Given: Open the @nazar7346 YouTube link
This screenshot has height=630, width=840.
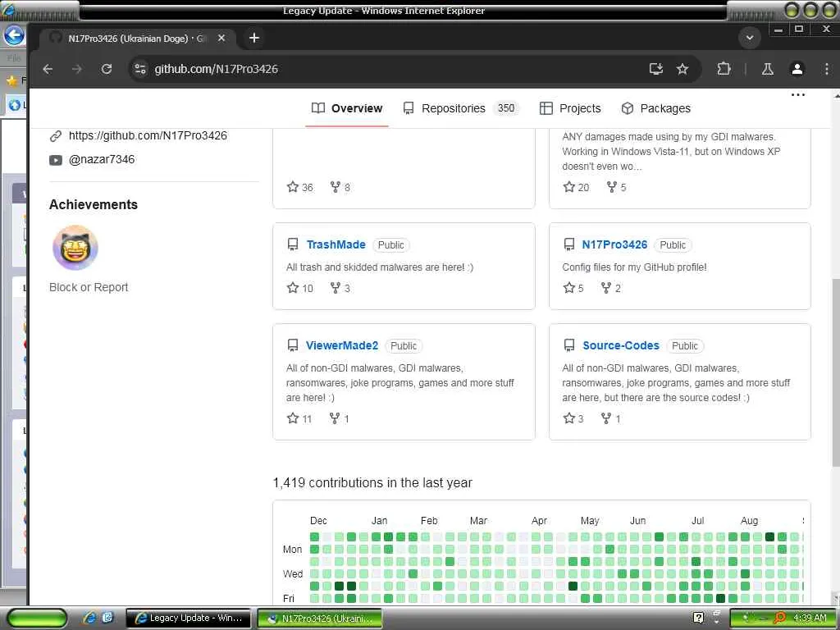Looking at the screenshot, I should point(102,160).
